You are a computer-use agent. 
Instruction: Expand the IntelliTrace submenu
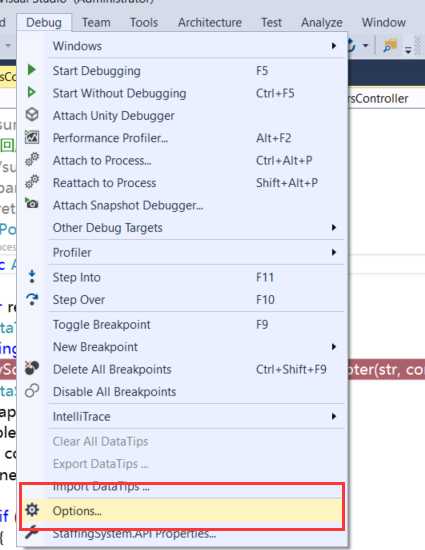pyautogui.click(x=196, y=417)
